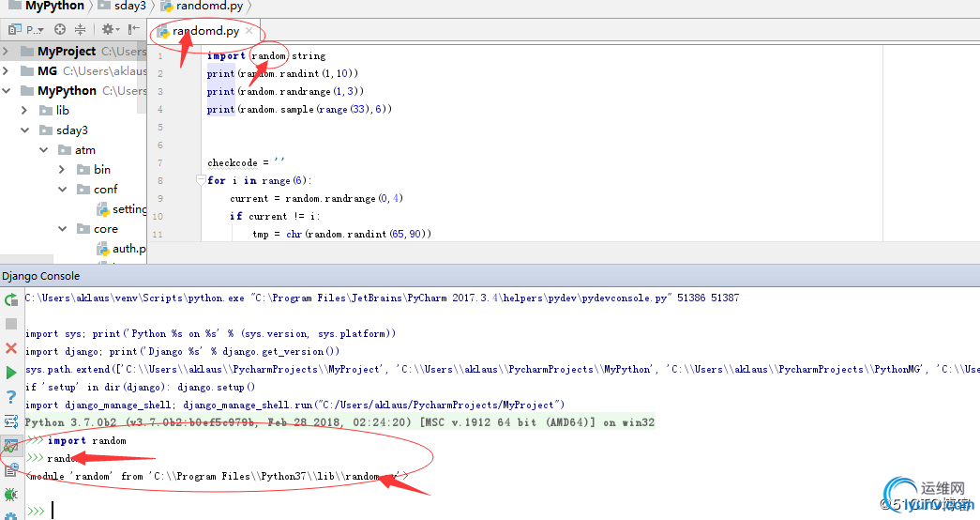This screenshot has height=520, width=980.
Task: Toggle the Show Variables console button
Action: (x=11, y=446)
